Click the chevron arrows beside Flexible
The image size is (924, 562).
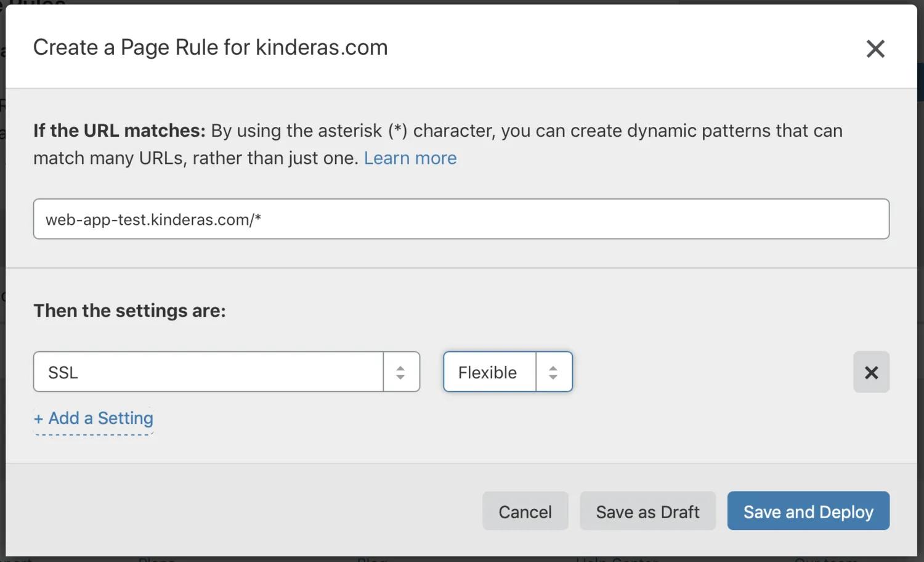tap(553, 372)
